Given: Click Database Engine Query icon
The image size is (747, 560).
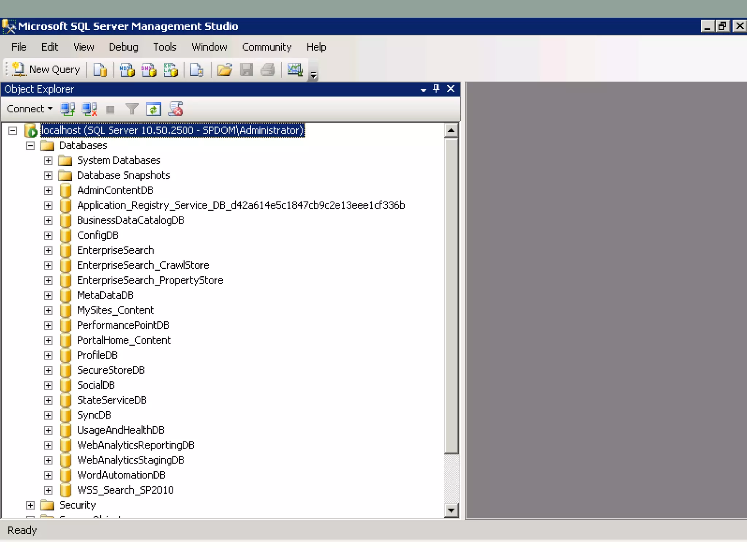Looking at the screenshot, I should tap(100, 69).
